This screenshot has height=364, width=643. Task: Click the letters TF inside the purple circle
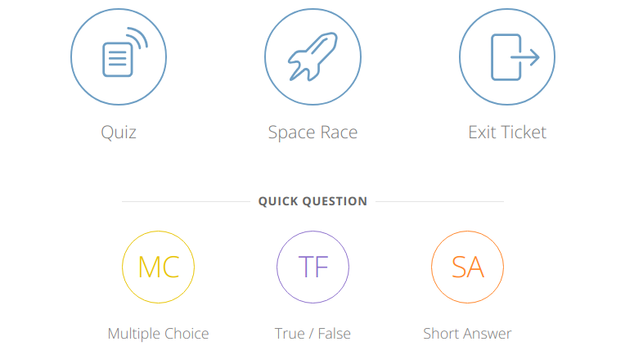coord(313,267)
